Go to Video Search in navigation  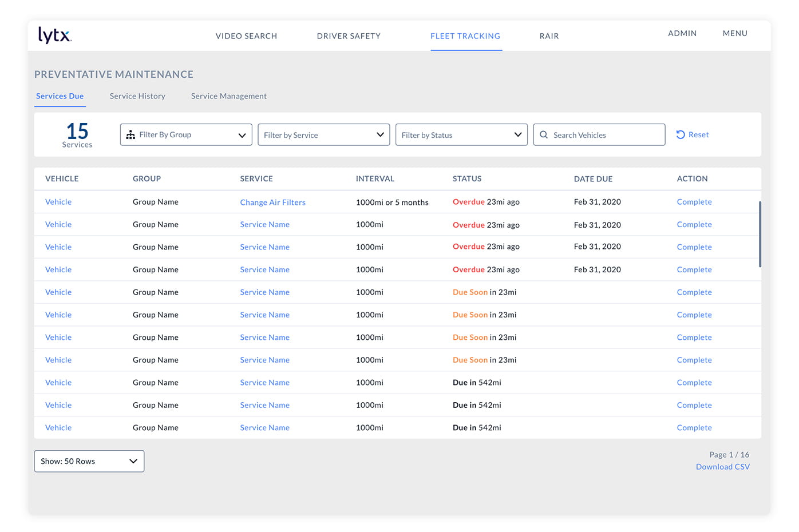246,36
